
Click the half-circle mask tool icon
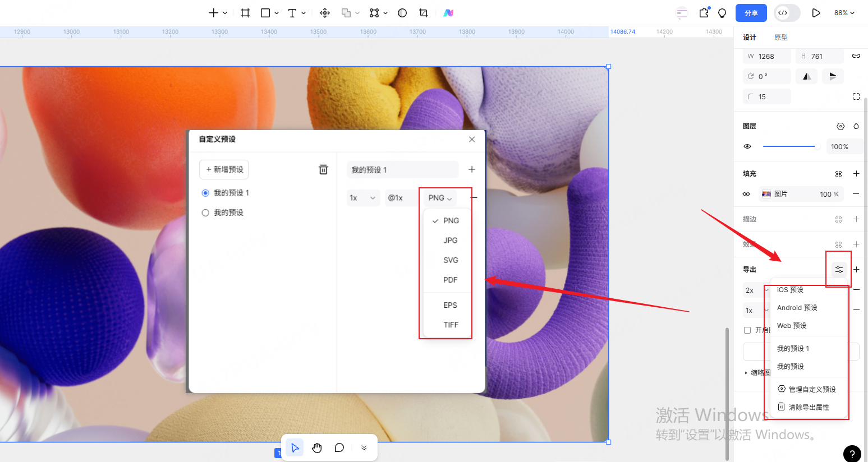(402, 13)
